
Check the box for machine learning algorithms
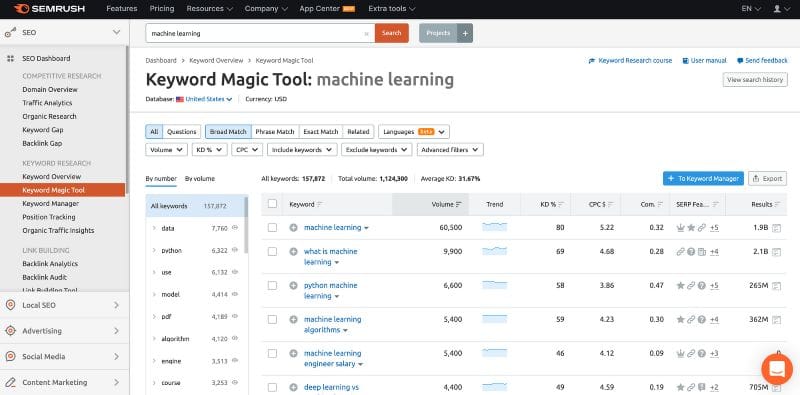pyautogui.click(x=272, y=319)
